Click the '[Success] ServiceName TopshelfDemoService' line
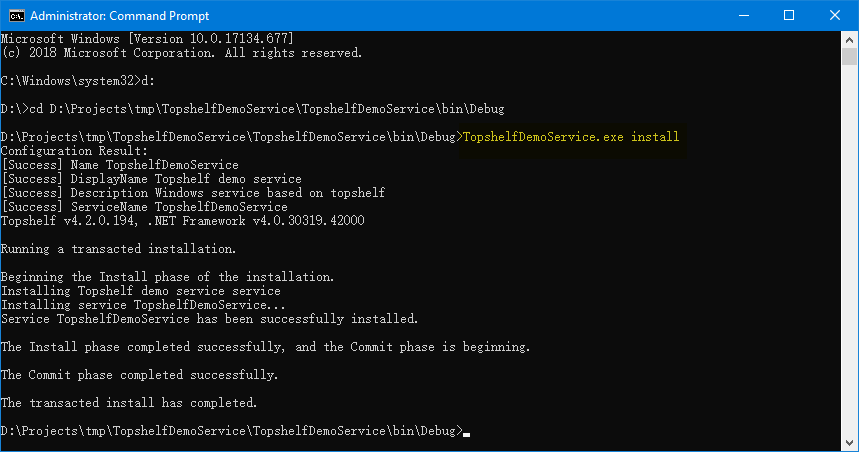The image size is (859, 452). 145,207
